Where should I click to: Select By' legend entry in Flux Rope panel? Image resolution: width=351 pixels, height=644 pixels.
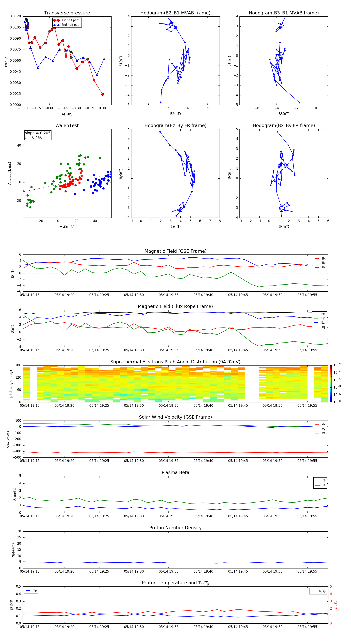click(x=320, y=318)
